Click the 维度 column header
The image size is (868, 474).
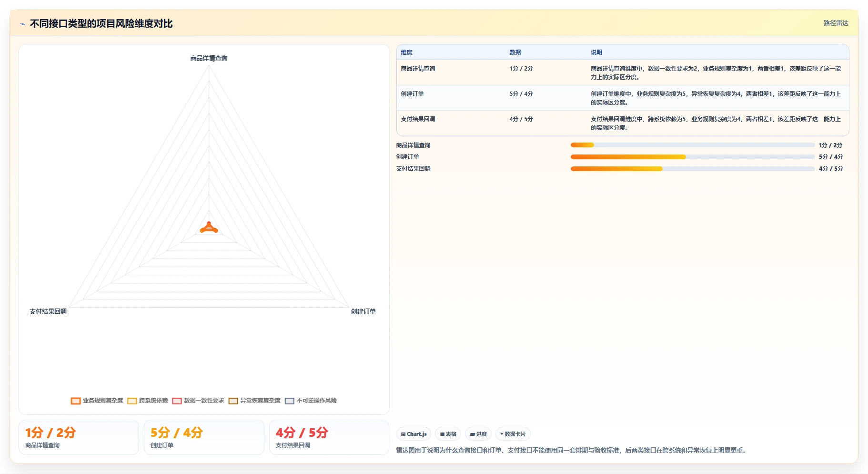coord(406,52)
